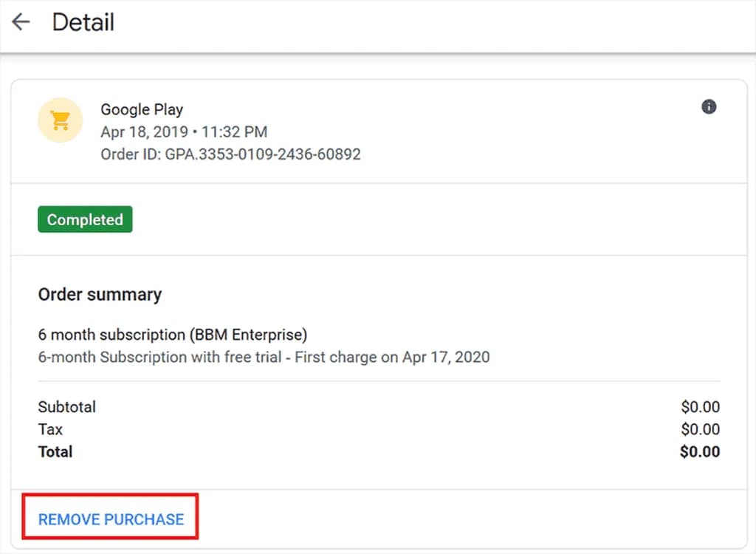Image resolution: width=756 pixels, height=554 pixels.
Task: Go back using the back arrow
Action: click(x=21, y=22)
